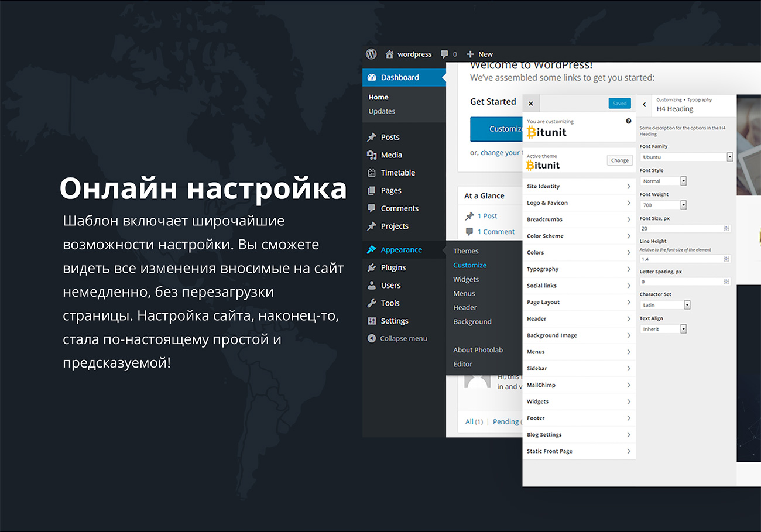Click the WordPress logo in admin bar
Screen dimensions: 761x532
tap(371, 54)
